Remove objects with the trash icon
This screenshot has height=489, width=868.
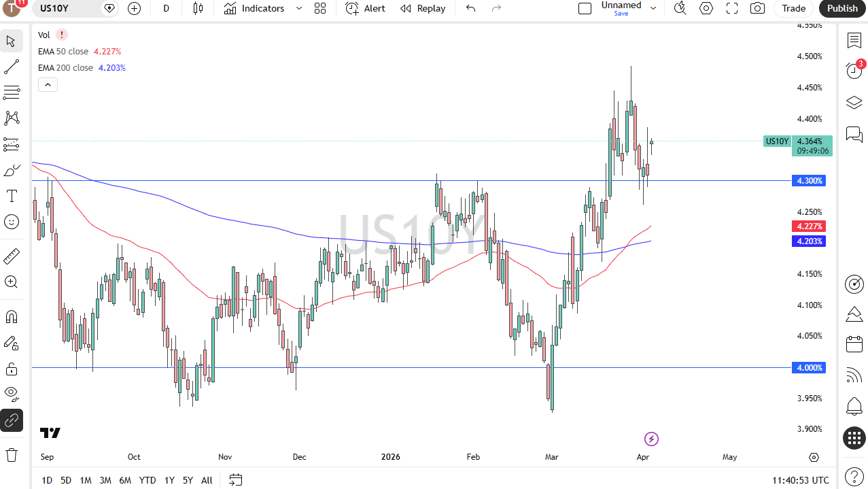pos(12,454)
